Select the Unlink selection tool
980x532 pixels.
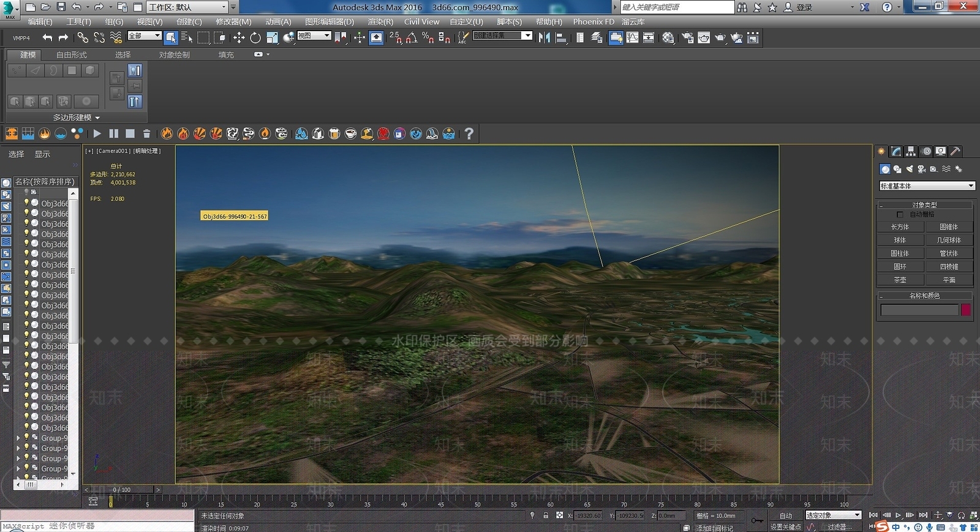click(x=99, y=38)
